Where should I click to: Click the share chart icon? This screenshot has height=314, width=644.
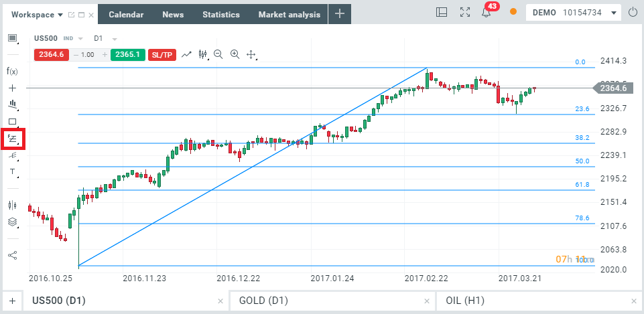[12, 254]
